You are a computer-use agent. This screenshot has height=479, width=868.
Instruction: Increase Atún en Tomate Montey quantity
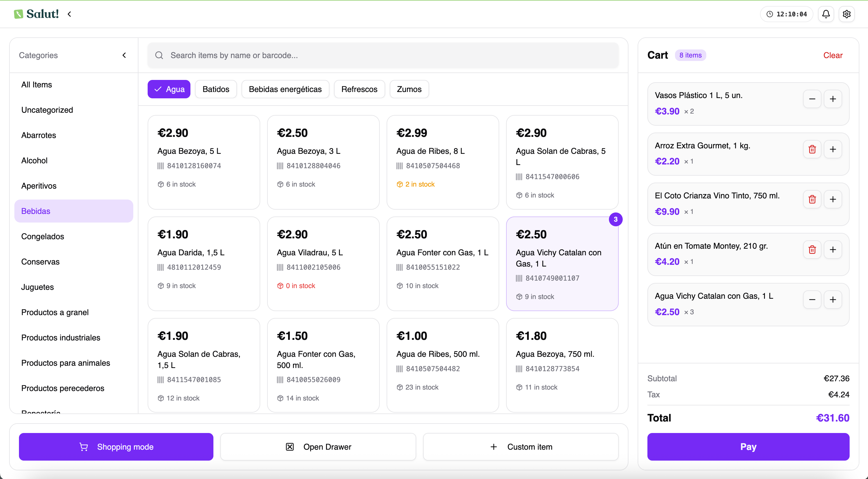pos(833,250)
